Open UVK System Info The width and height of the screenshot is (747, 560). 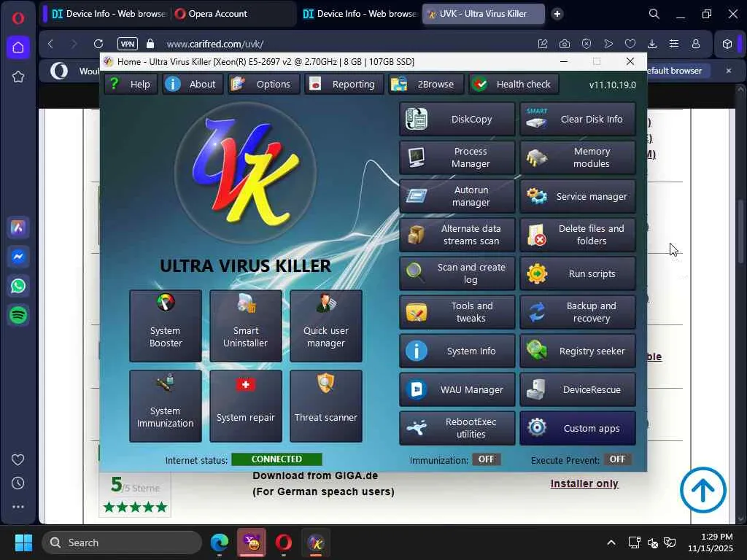[457, 351]
